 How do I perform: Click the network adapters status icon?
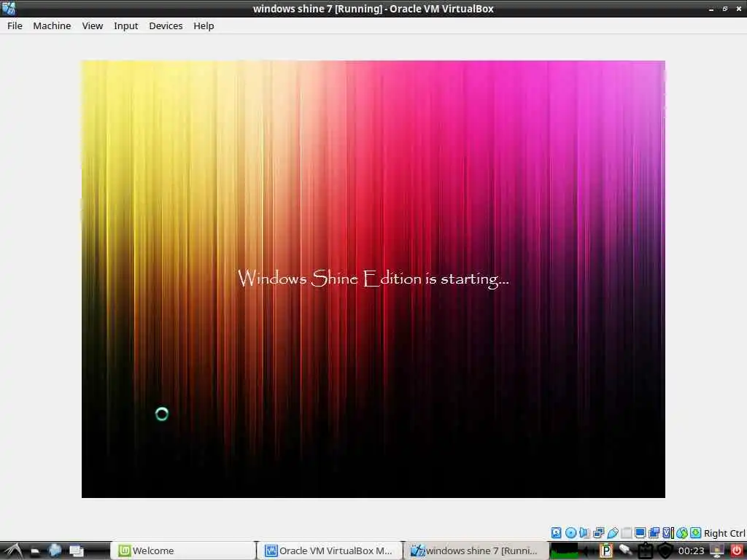tap(598, 533)
